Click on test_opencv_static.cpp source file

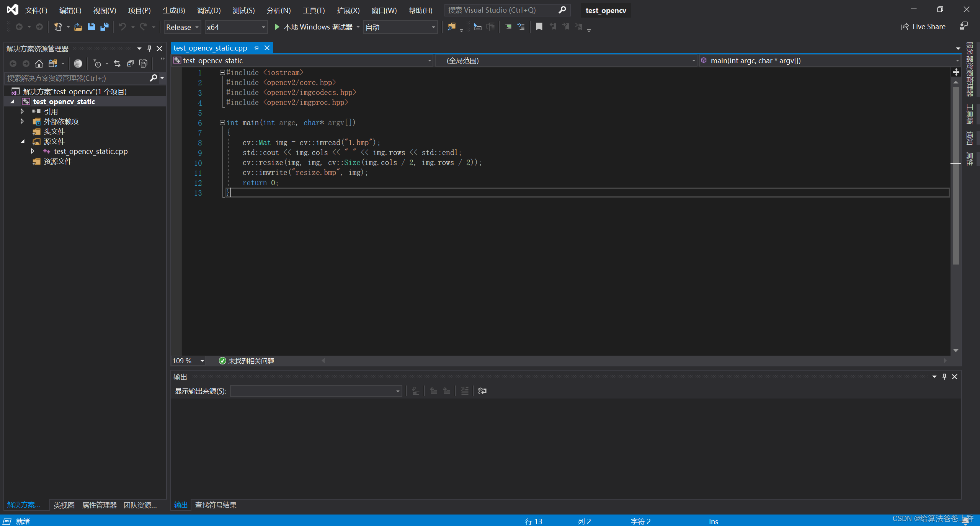[90, 151]
